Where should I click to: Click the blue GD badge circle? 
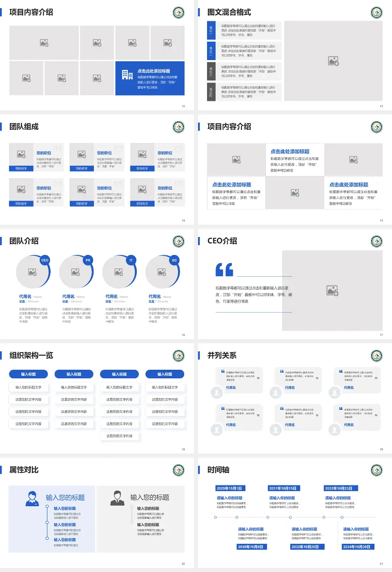pos(174,260)
